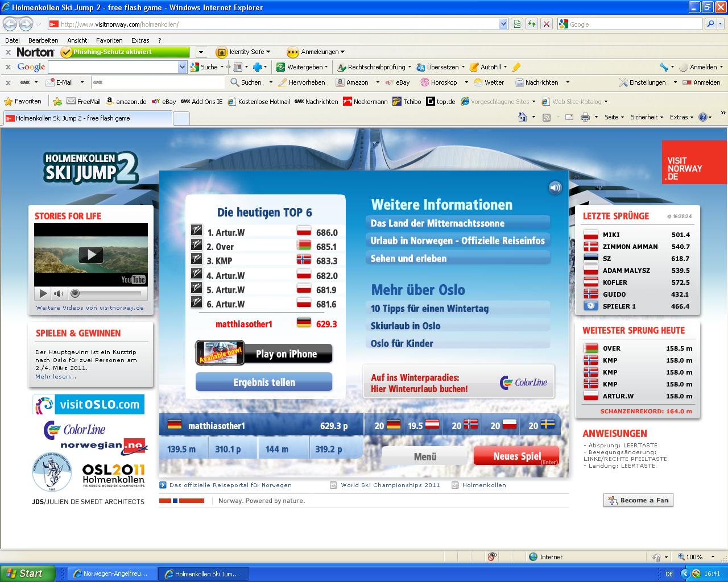Open the Datei menu
The width and height of the screenshot is (728, 582).
(12, 40)
